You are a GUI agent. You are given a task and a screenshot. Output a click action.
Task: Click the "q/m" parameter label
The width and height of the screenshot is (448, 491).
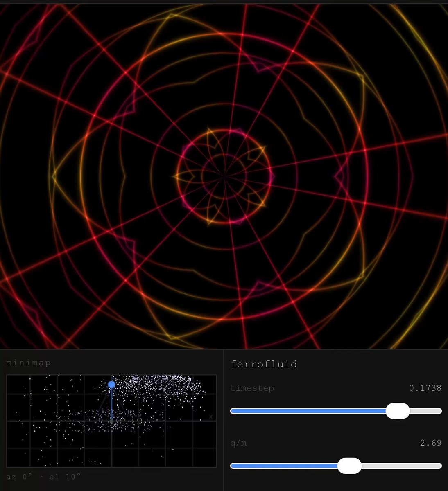point(238,443)
